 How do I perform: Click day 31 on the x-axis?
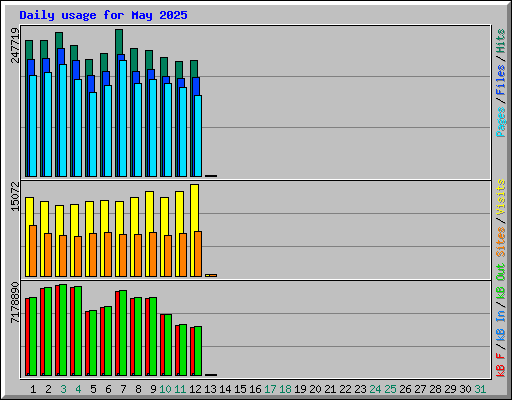coord(480,389)
